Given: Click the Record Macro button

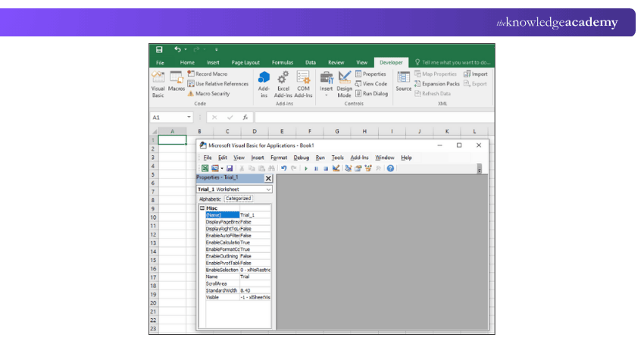Looking at the screenshot, I should click(211, 74).
